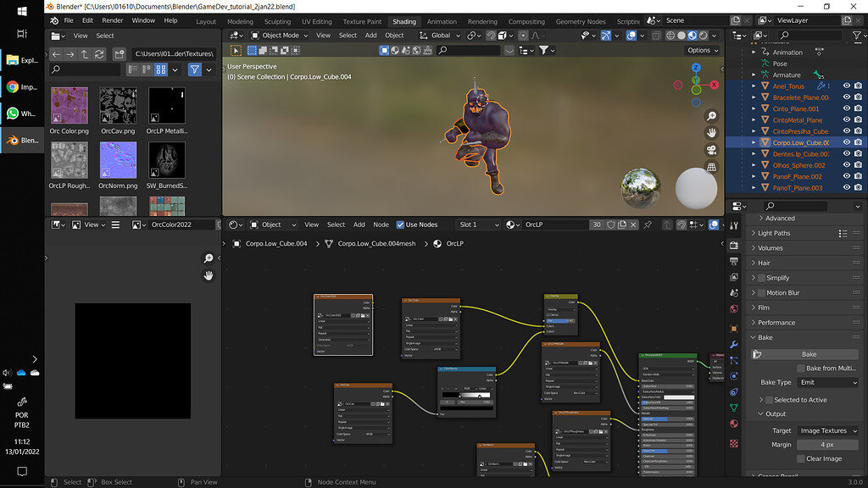Image resolution: width=868 pixels, height=488 pixels.
Task: Click image editor zoom magnifier icon
Action: [x=209, y=258]
